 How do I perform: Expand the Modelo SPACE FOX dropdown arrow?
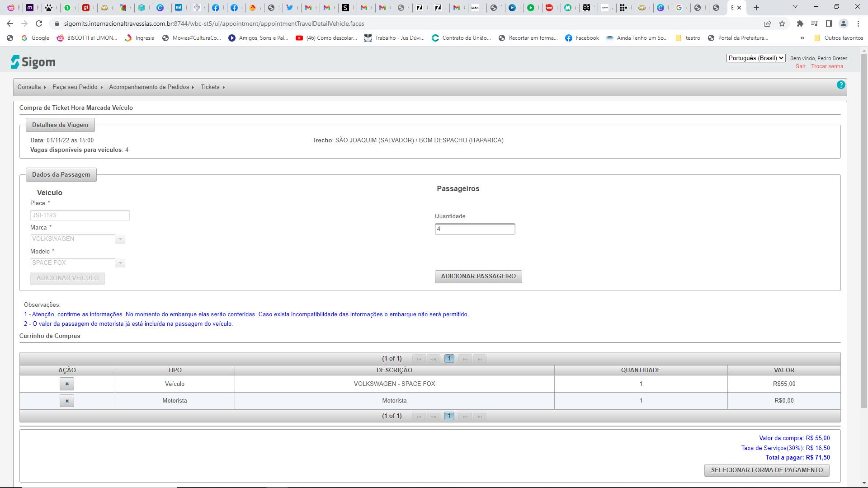tap(120, 263)
